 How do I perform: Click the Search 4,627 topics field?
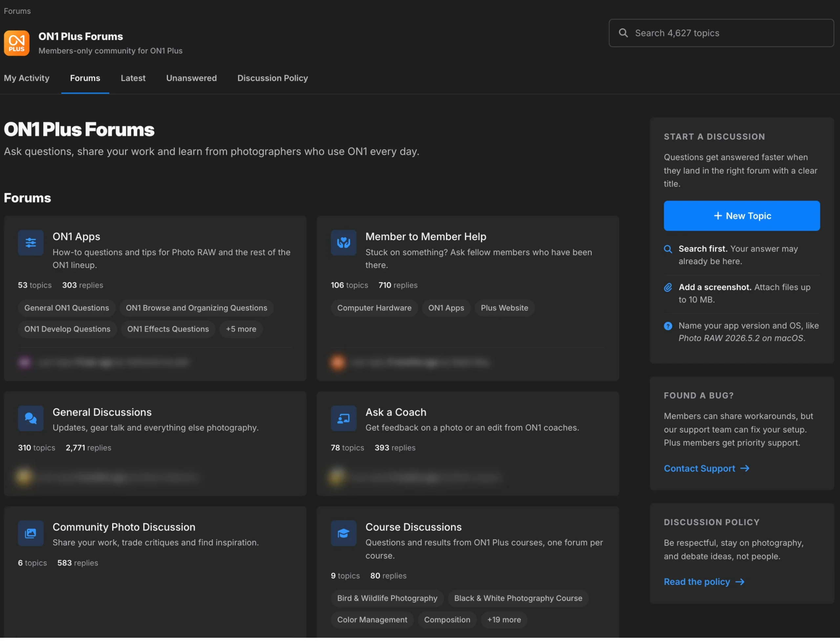pos(721,33)
